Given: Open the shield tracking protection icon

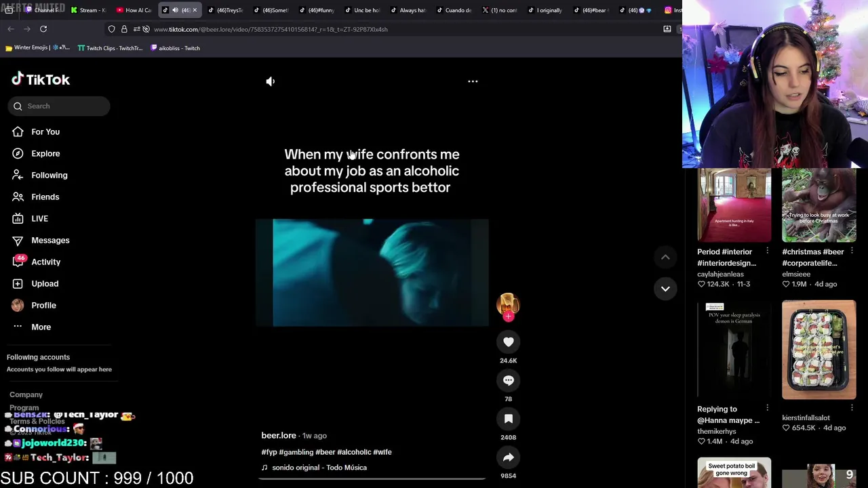Looking at the screenshot, I should click(112, 29).
